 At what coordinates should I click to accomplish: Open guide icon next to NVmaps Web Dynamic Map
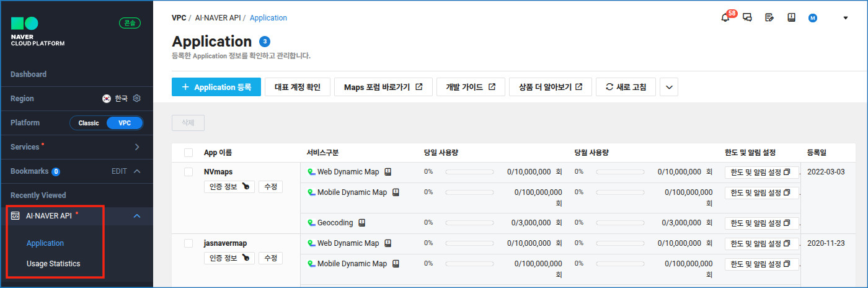point(388,171)
